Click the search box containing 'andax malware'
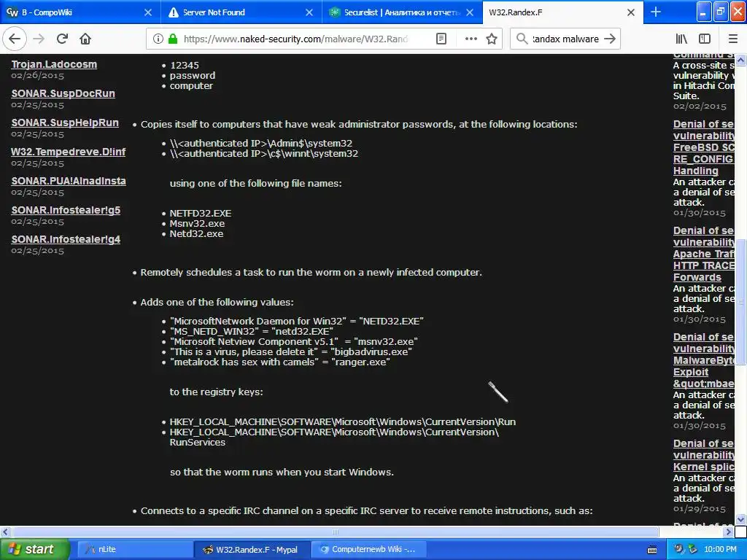The height and width of the screenshot is (560, 747). 565,39
